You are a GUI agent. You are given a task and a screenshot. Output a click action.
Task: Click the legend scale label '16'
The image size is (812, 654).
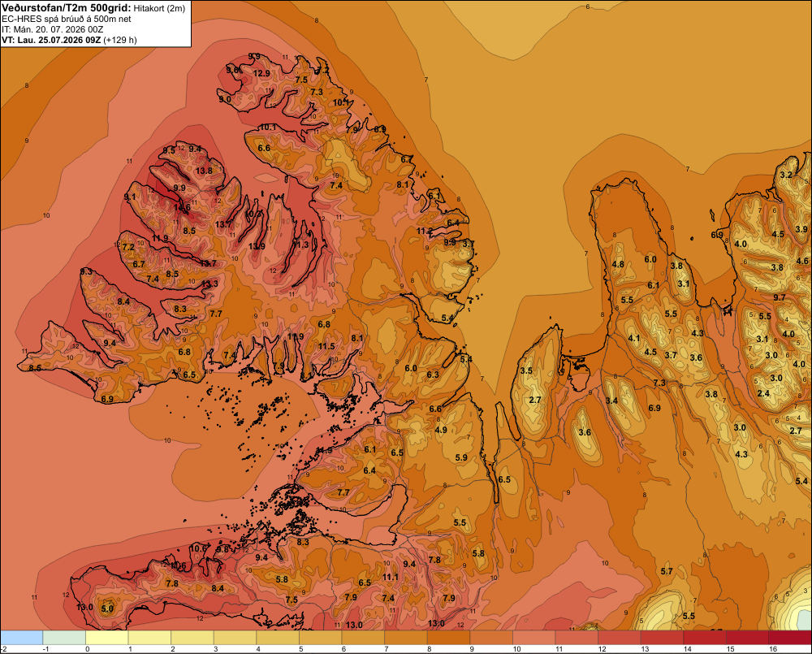coord(773,649)
